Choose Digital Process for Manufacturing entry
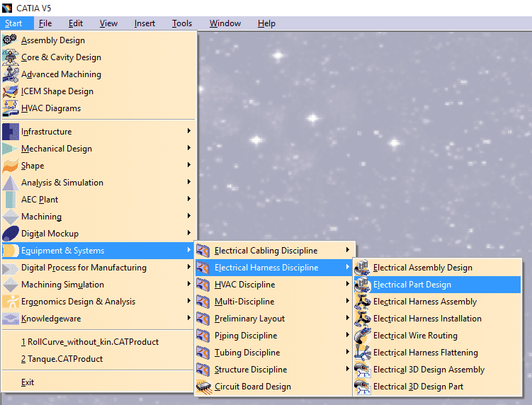This screenshot has height=405, width=532. pos(98,268)
